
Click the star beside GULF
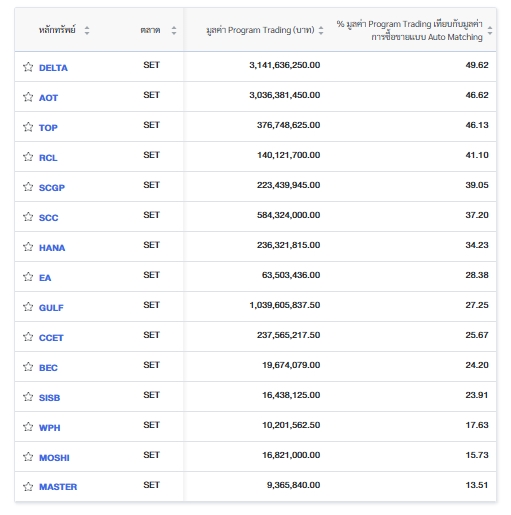[28, 307]
